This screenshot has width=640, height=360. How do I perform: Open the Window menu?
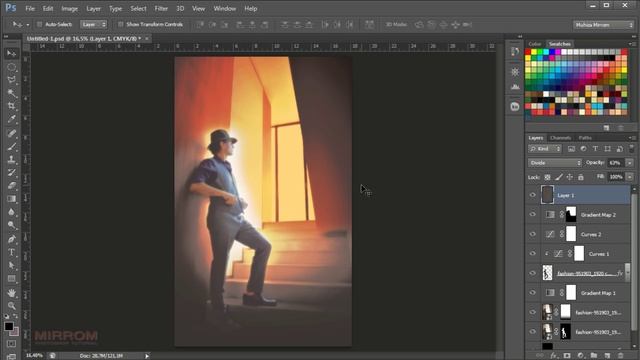coord(224,8)
